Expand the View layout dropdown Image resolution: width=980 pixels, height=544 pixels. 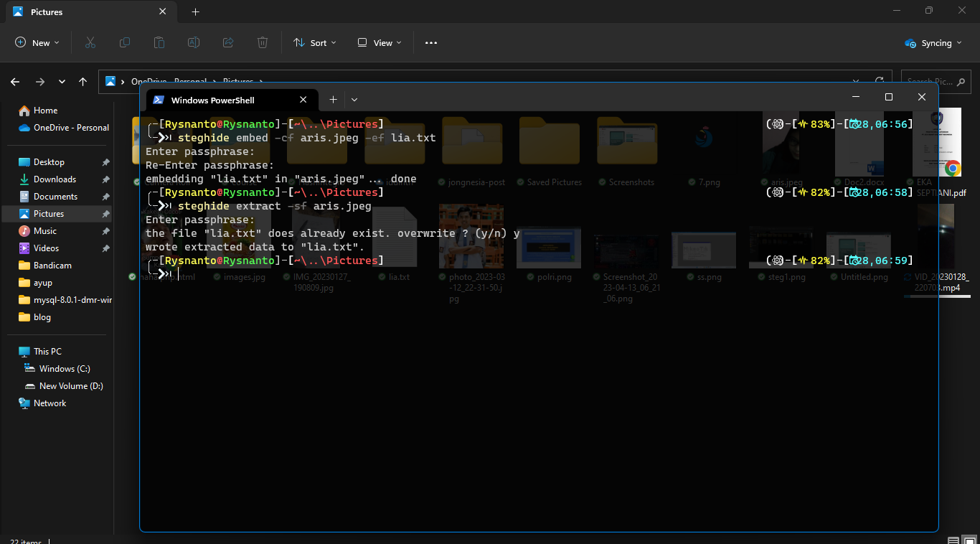tap(380, 43)
